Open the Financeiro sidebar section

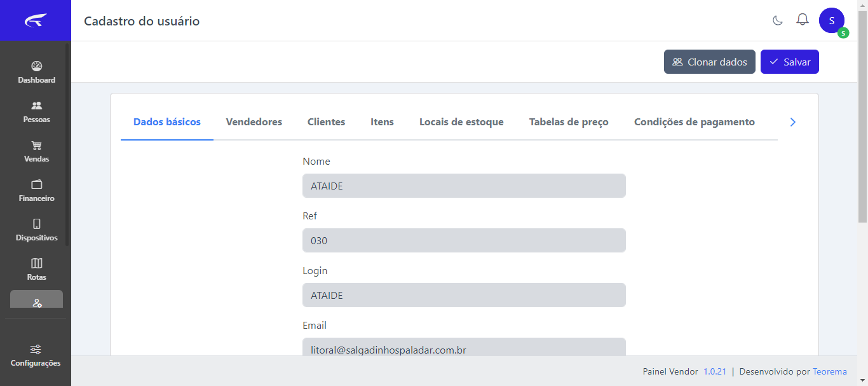[x=36, y=191]
